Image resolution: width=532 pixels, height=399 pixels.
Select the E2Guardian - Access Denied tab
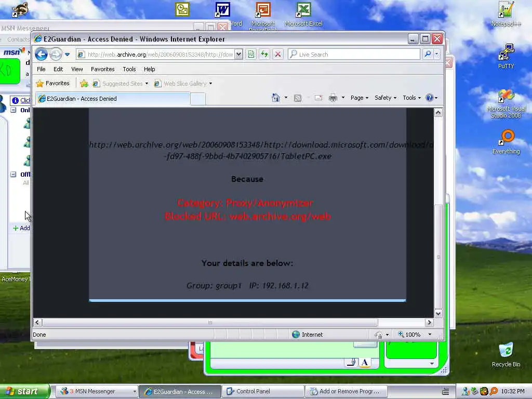pos(112,99)
